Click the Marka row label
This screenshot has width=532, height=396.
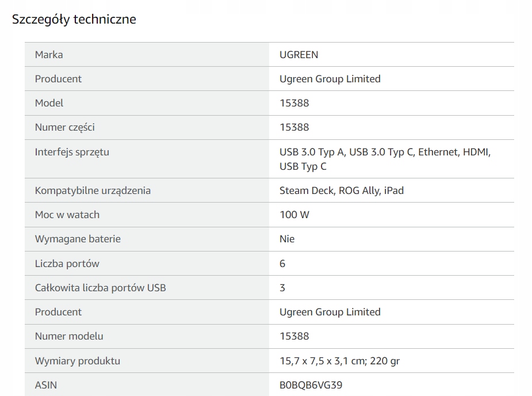tap(49, 55)
